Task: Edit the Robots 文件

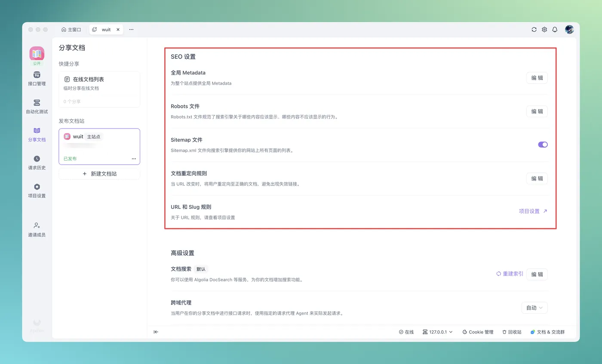Action: click(x=537, y=111)
